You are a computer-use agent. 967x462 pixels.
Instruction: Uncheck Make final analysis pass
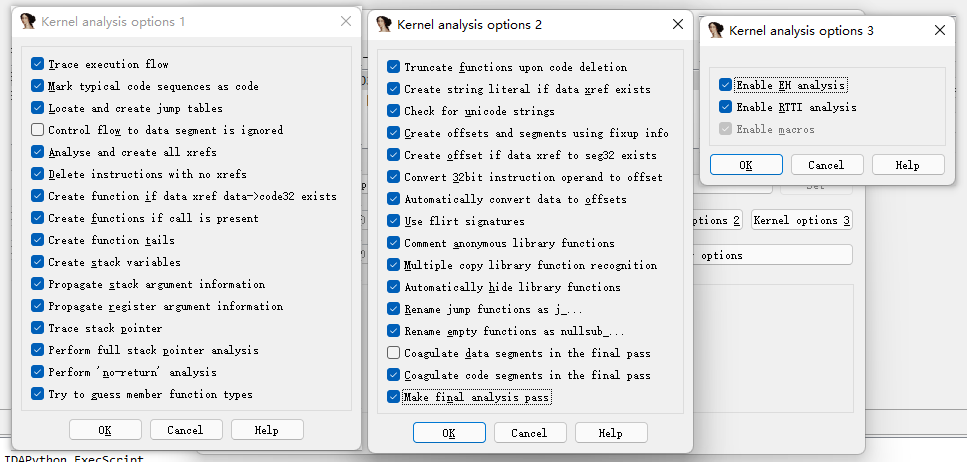click(x=394, y=397)
